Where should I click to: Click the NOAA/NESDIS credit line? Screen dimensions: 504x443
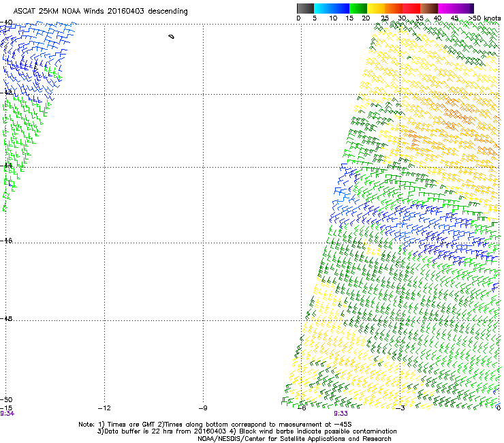pos(294,439)
